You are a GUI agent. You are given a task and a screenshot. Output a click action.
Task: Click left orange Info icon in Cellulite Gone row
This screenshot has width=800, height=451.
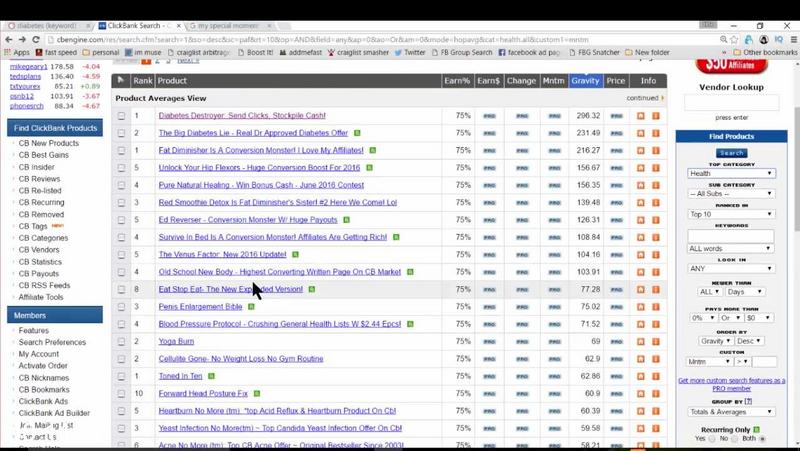coord(641,359)
